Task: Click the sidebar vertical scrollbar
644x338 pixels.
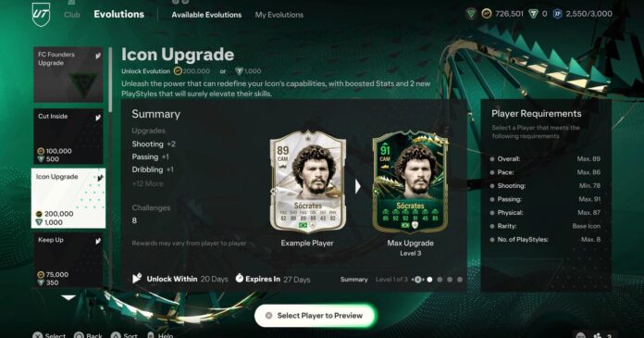Action: [x=110, y=81]
